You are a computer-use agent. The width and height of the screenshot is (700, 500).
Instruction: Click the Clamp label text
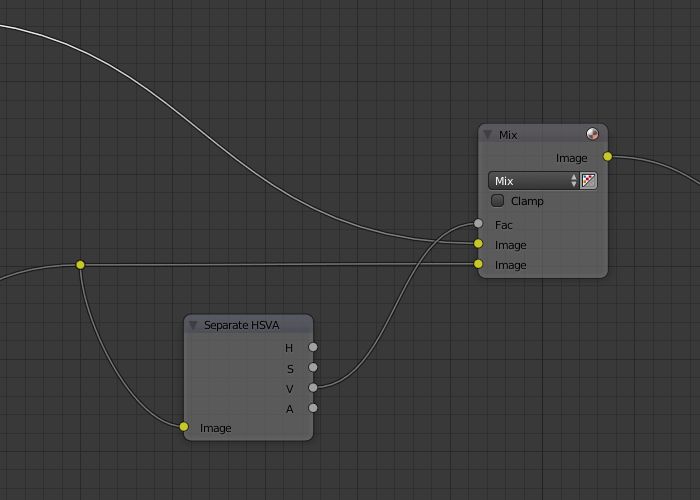[527, 201]
